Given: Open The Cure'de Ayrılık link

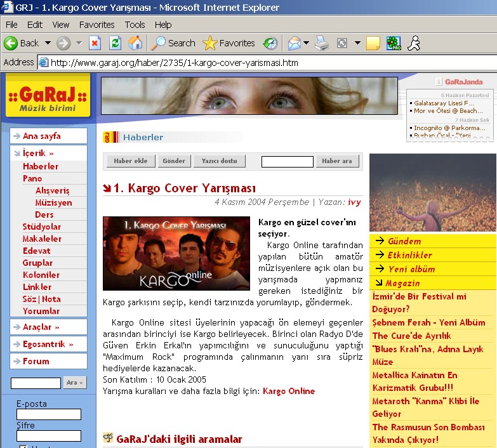Looking at the screenshot, I should 411,336.
